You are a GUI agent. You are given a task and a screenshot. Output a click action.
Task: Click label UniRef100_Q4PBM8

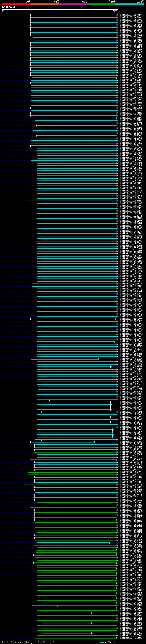click(131, 557)
